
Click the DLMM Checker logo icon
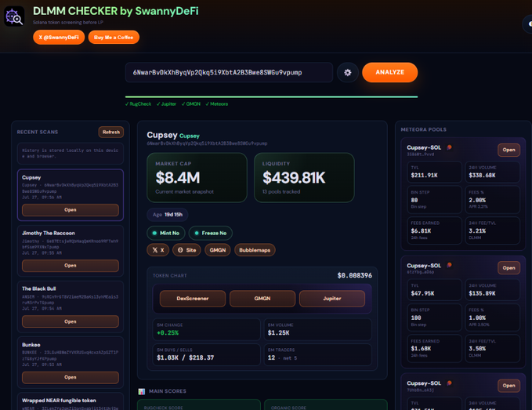pyautogui.click(x=14, y=16)
